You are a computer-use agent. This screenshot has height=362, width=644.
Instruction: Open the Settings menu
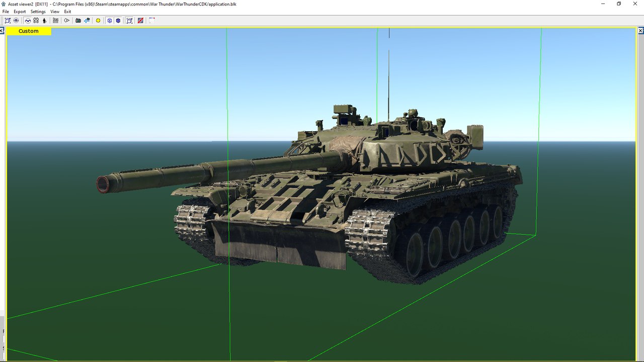click(38, 12)
